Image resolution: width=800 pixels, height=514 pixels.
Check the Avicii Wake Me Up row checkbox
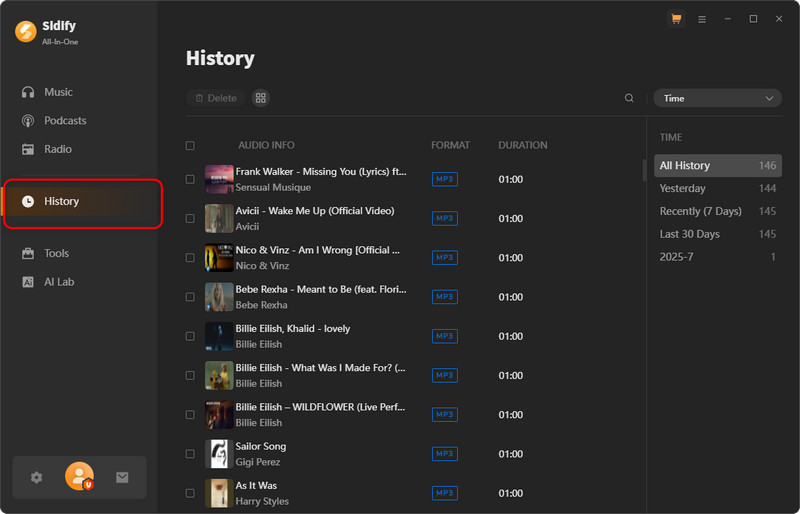(x=190, y=219)
